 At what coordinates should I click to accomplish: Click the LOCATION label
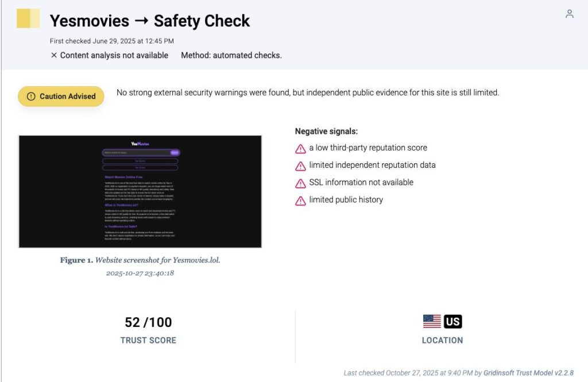click(x=443, y=340)
